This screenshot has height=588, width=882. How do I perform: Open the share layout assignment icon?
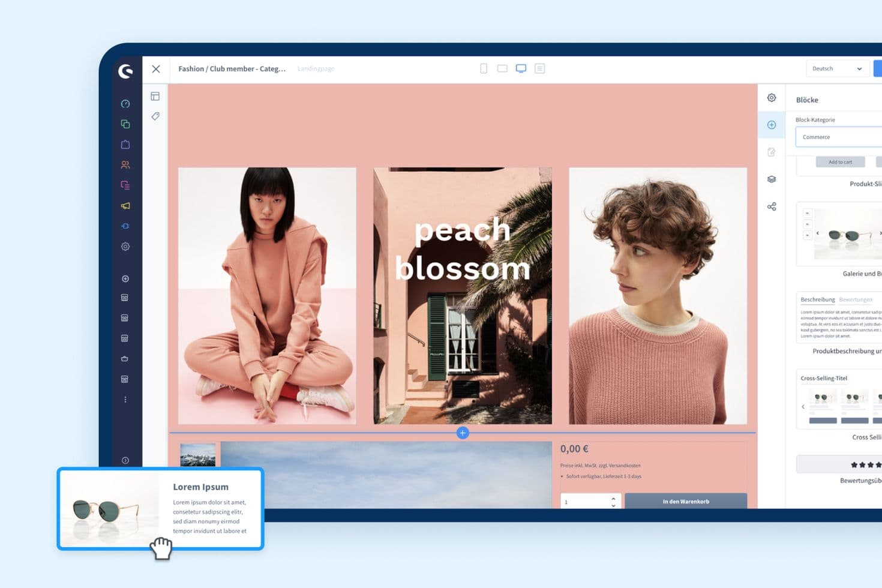tap(772, 207)
